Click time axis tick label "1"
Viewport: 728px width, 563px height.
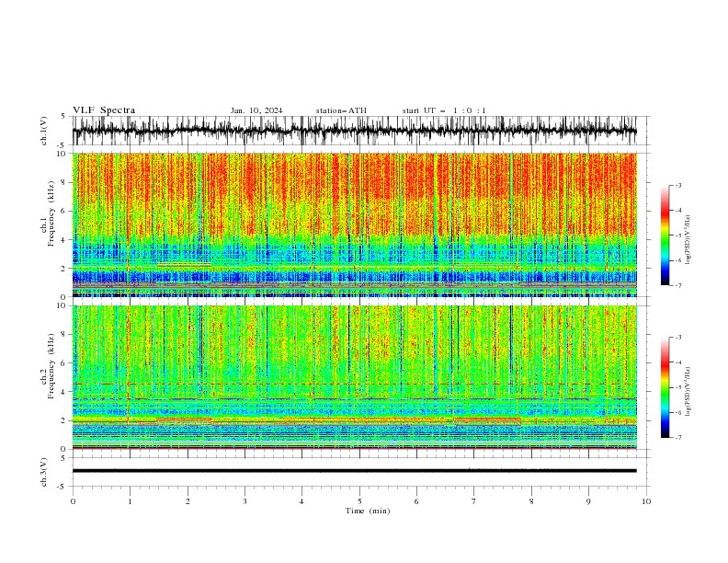130,501
